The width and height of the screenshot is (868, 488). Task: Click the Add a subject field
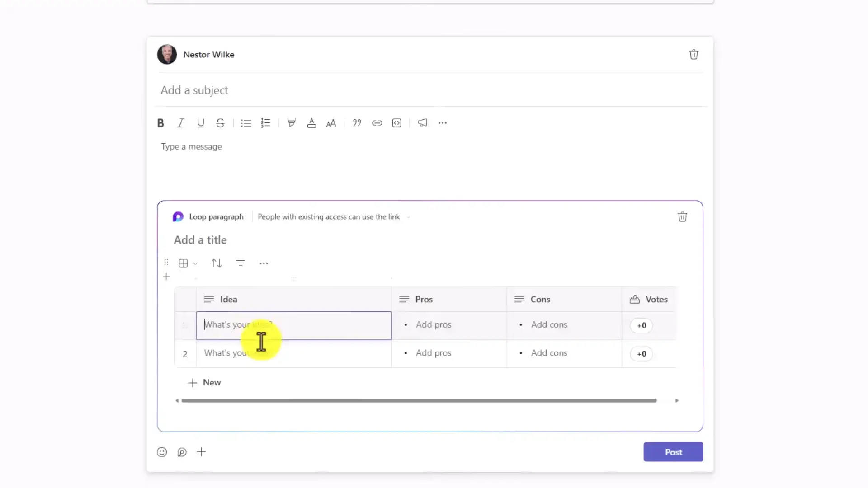point(429,90)
